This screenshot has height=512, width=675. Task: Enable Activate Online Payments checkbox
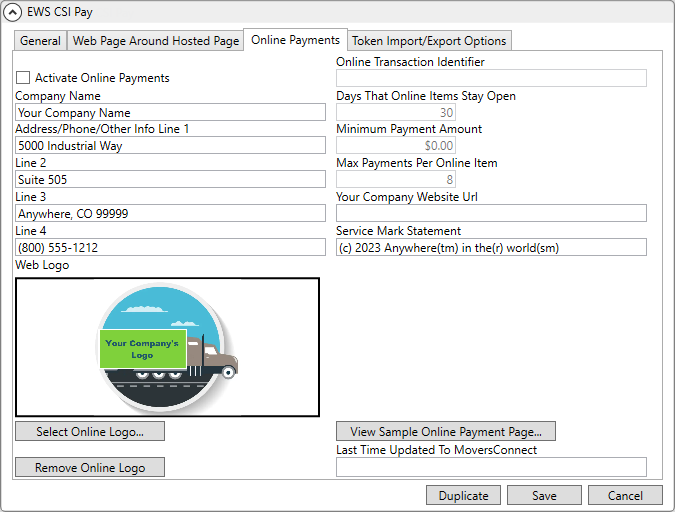click(23, 78)
